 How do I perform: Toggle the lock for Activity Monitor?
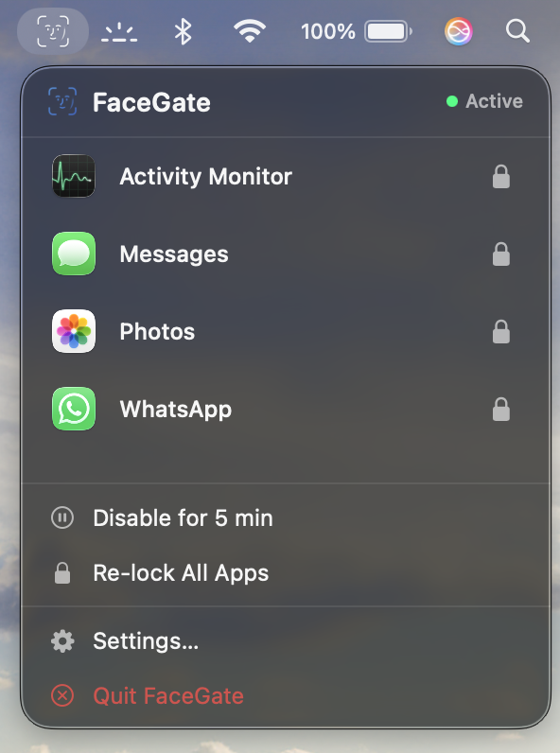click(501, 177)
